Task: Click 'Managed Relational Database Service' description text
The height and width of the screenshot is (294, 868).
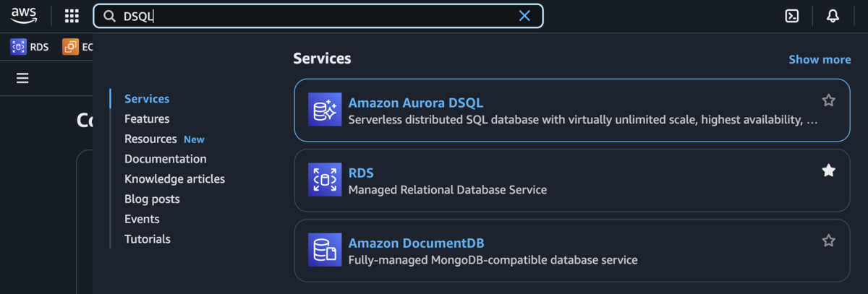Action: 448,190
